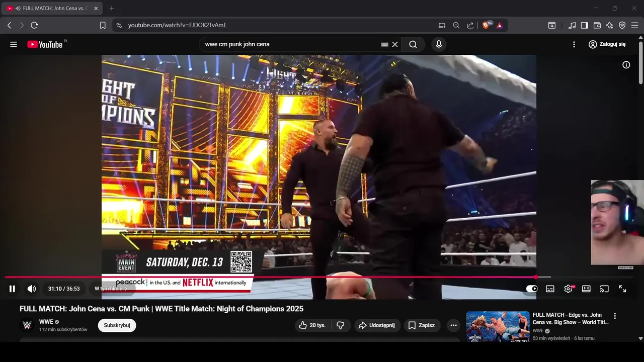Reload the page
Viewport: 644px width, 362px height.
(x=34, y=25)
